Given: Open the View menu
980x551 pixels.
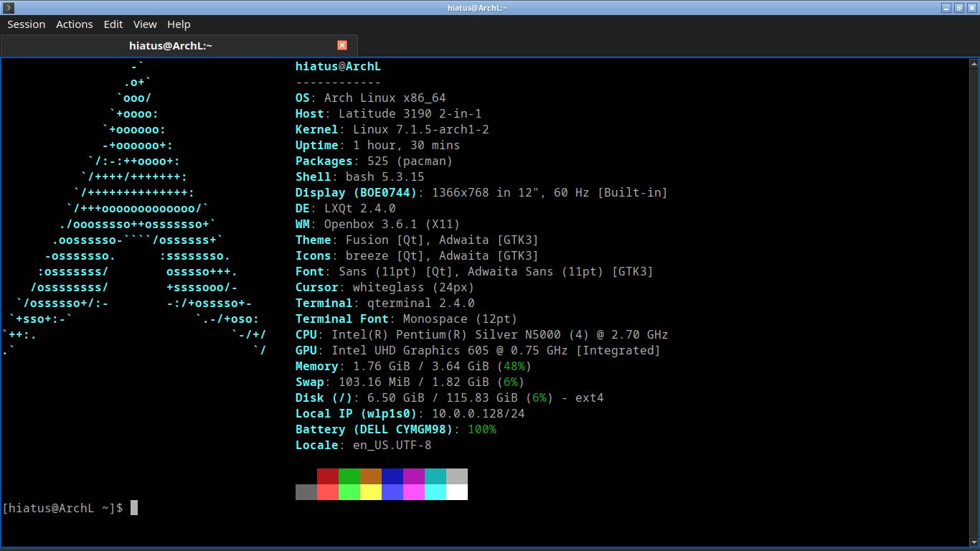Looking at the screenshot, I should point(145,24).
